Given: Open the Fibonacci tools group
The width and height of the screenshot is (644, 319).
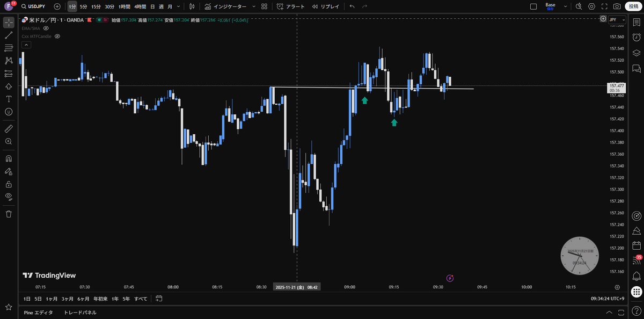Looking at the screenshot, I should click(9, 48).
